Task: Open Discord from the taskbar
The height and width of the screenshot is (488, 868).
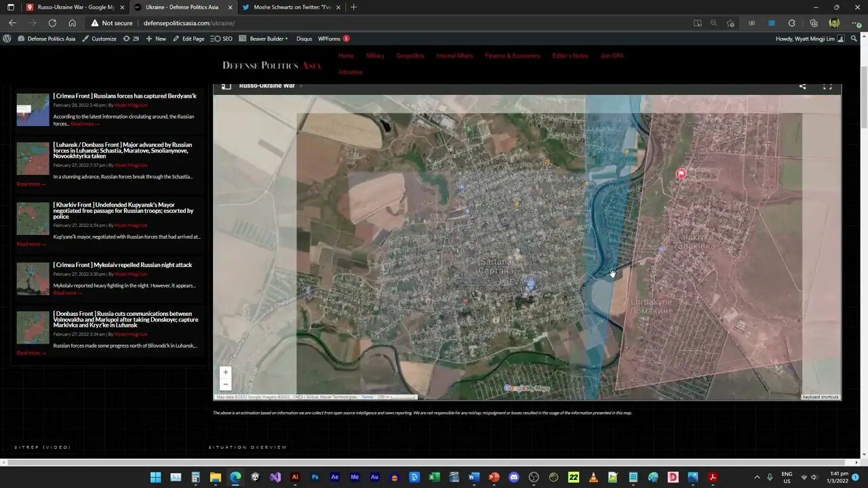Action: pos(513,477)
